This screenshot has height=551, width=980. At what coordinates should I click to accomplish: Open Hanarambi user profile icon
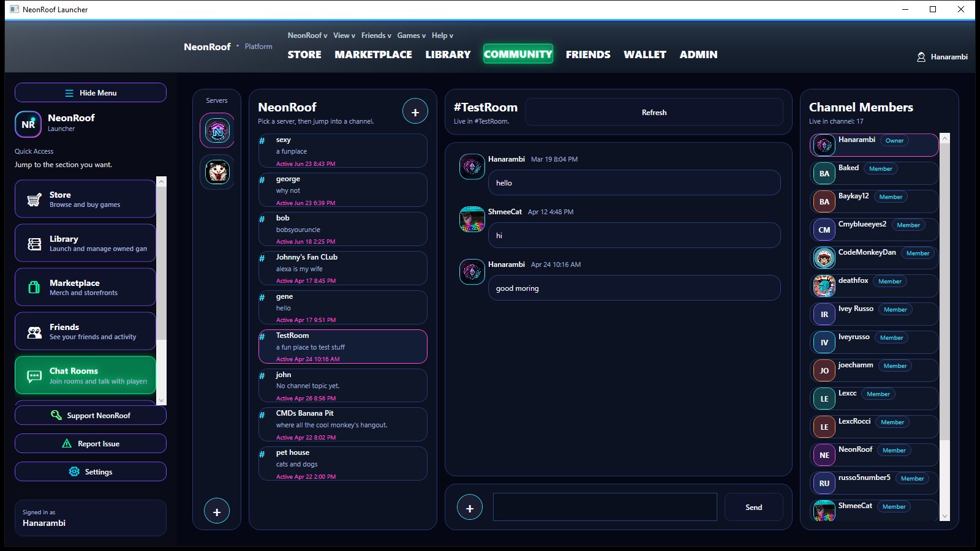(921, 57)
